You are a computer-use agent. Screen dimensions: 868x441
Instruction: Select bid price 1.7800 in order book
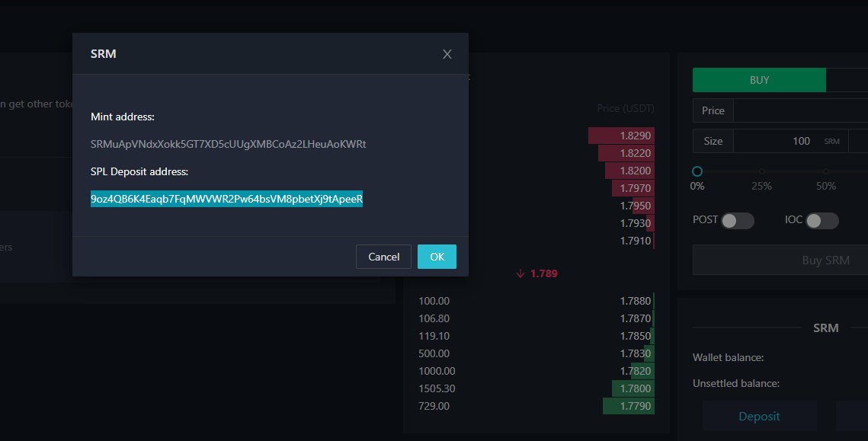(x=636, y=388)
